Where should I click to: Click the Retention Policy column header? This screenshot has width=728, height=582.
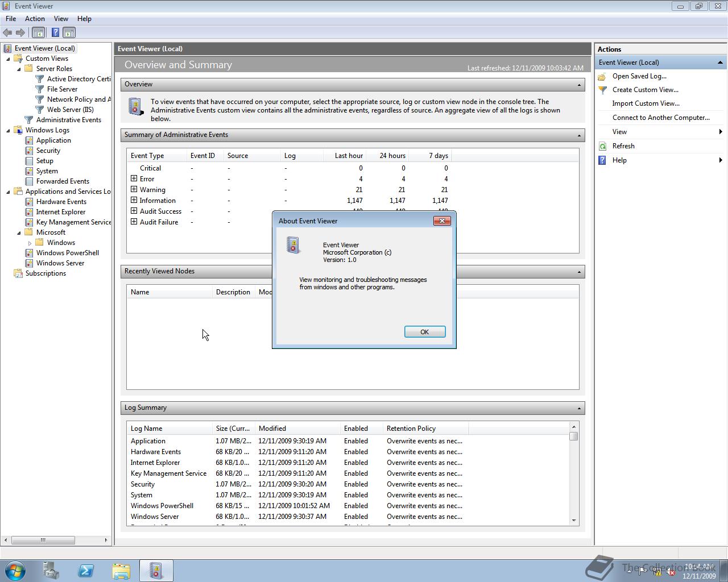[425, 429]
